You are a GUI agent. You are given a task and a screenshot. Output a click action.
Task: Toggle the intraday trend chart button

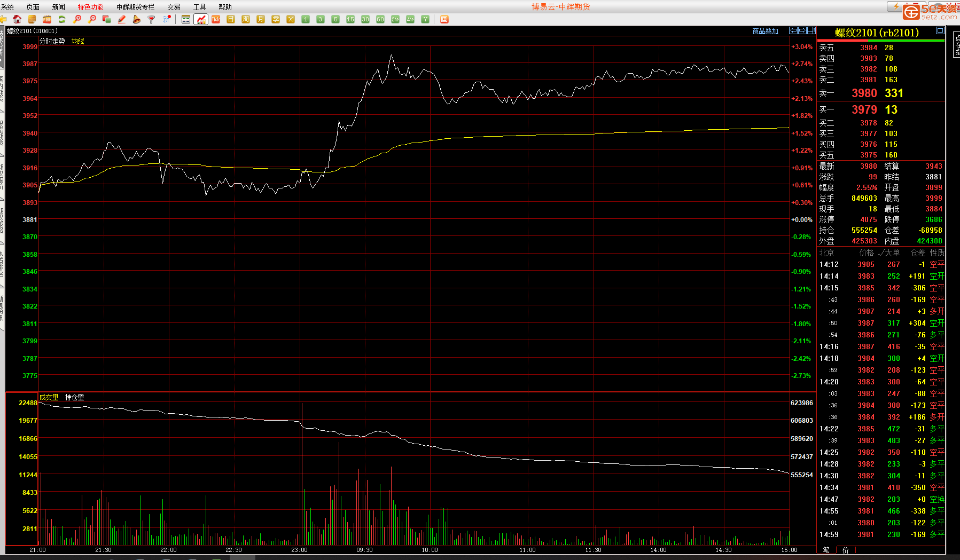click(201, 19)
